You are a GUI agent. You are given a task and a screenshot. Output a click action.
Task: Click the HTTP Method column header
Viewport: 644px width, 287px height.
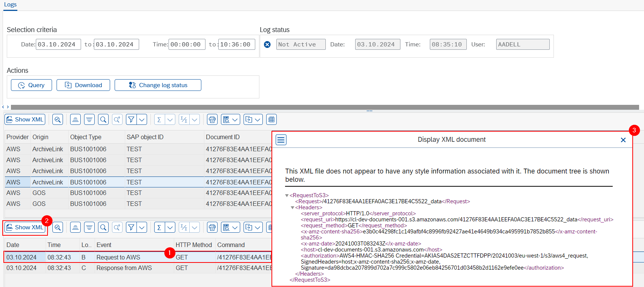(x=194, y=245)
